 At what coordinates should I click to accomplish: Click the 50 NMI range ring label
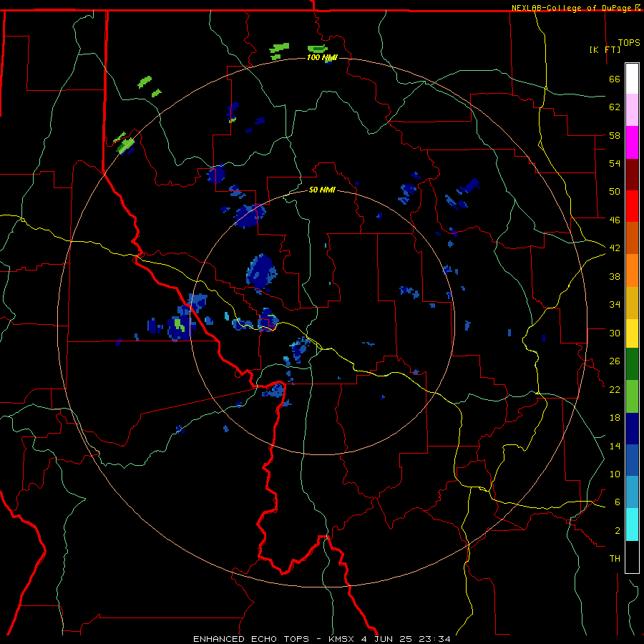[322, 190]
